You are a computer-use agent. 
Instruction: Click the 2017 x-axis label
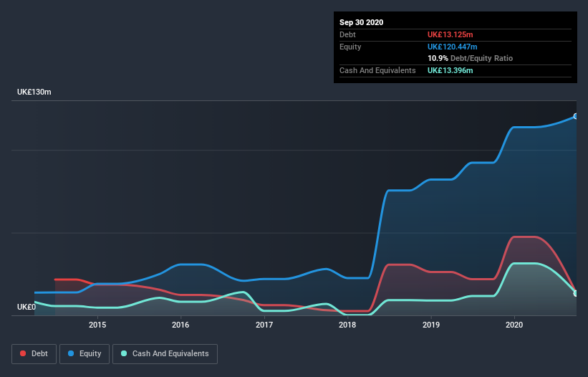pos(264,325)
